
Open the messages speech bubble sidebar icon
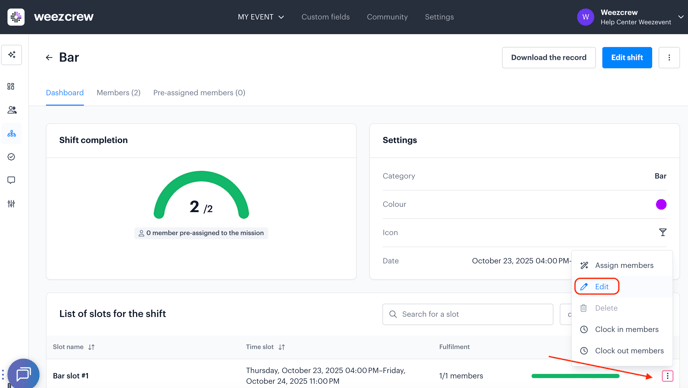(11, 180)
